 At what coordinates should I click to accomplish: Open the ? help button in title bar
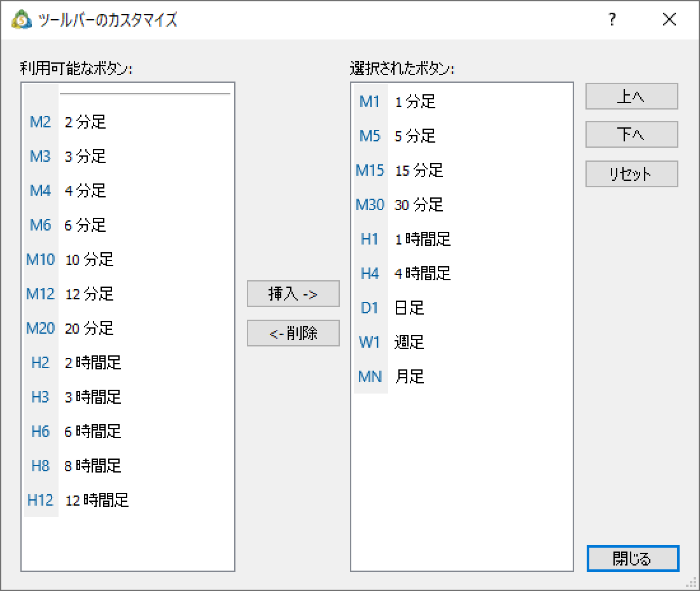point(612,20)
